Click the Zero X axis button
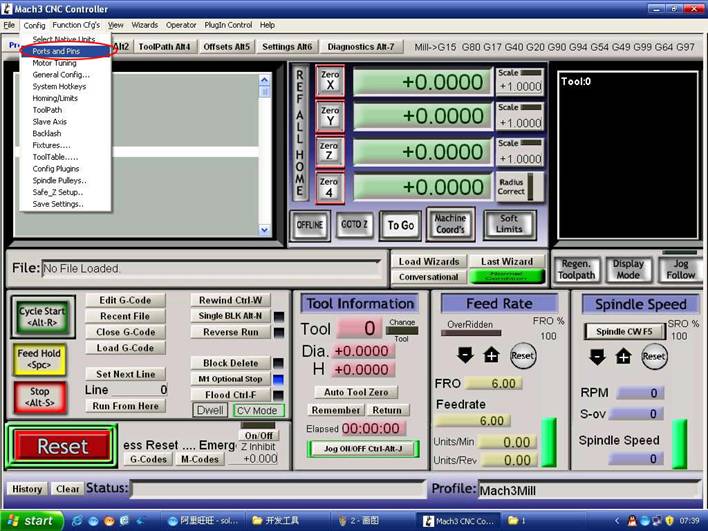 pos(330,80)
